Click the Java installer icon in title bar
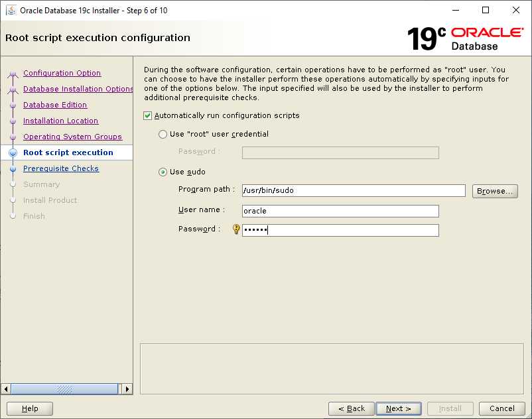The image size is (532, 419). tap(11, 10)
